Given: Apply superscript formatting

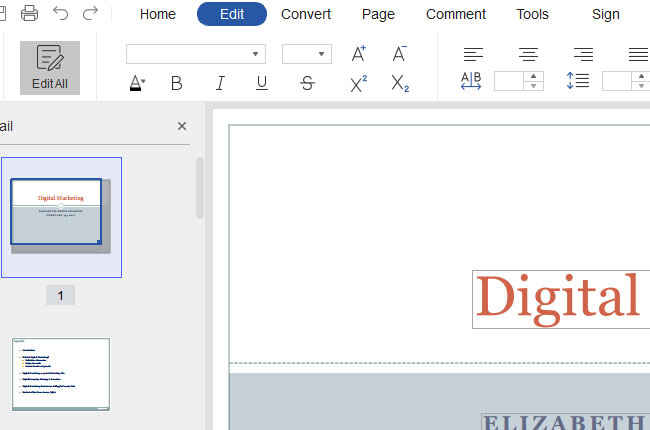Looking at the screenshot, I should [x=358, y=84].
